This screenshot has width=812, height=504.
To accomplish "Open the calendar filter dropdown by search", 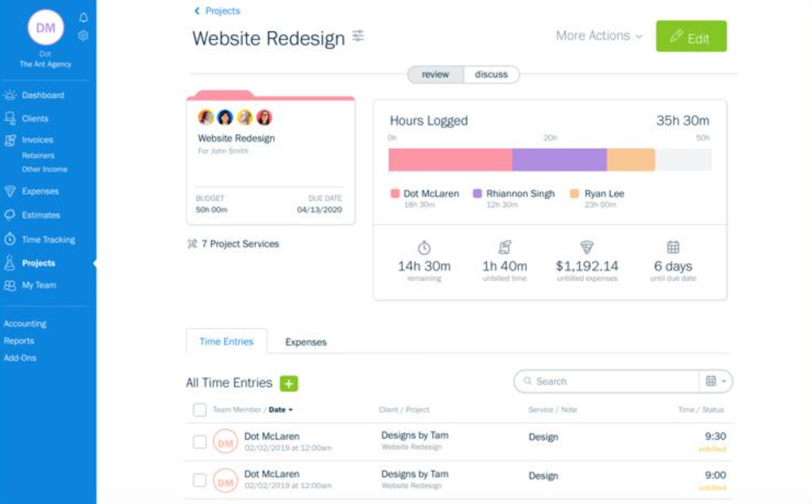I will tap(716, 381).
